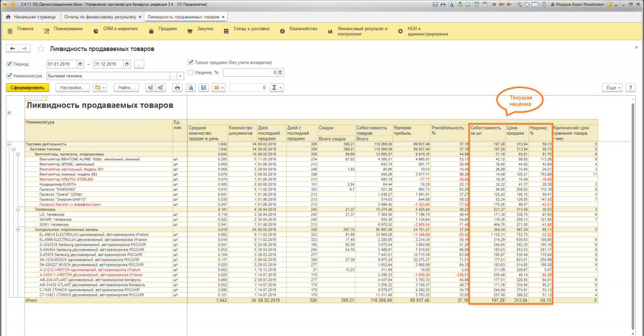This screenshot has width=644, height=336.
Task: Open the Еще dropdown menu
Action: click(613, 87)
